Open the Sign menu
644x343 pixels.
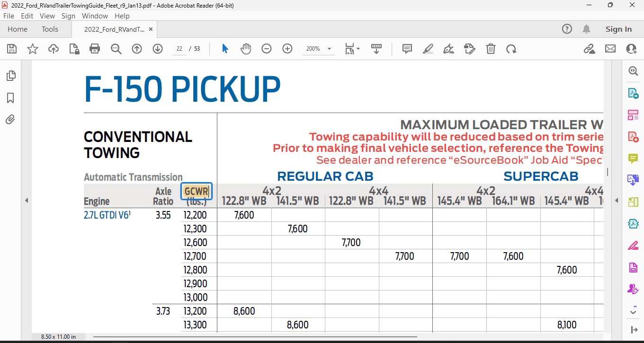tap(68, 16)
